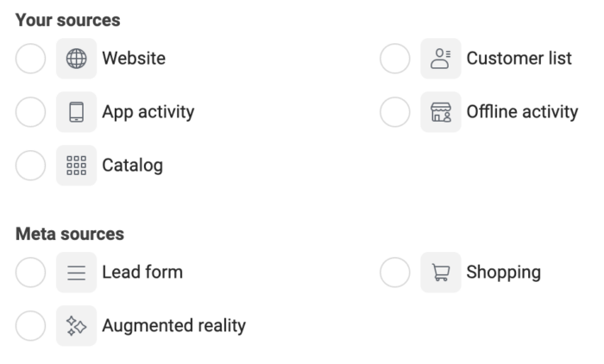Click the "Customer list" text label
604x364 pixels.
[519, 59]
